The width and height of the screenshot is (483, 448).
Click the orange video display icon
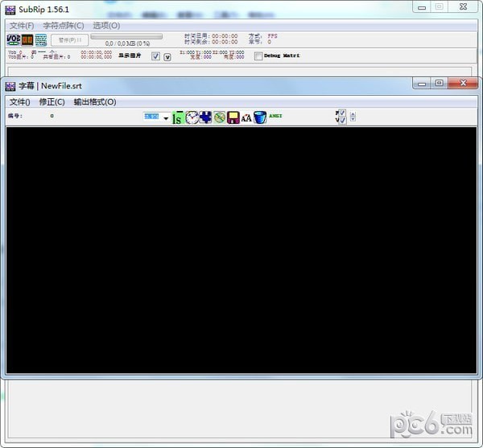[27, 39]
